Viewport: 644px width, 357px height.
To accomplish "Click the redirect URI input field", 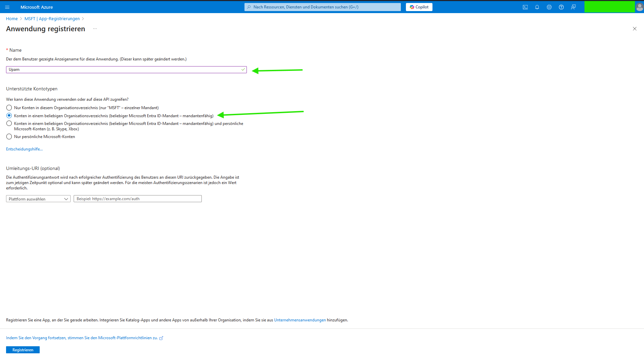I will [138, 199].
